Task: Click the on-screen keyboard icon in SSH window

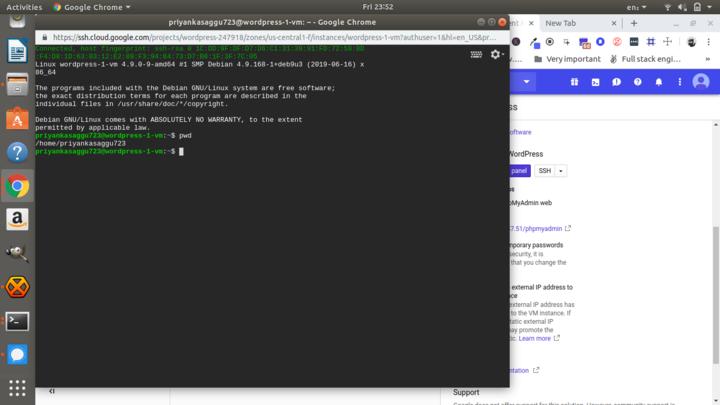Action: [476, 55]
